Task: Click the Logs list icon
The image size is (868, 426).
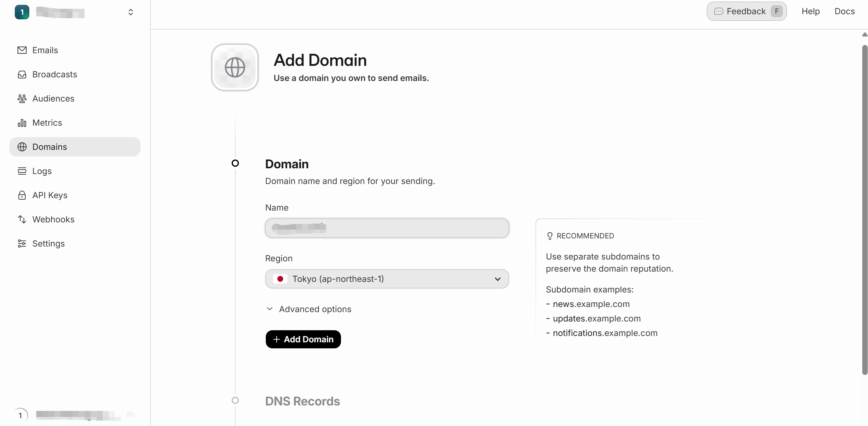Action: 22,171
